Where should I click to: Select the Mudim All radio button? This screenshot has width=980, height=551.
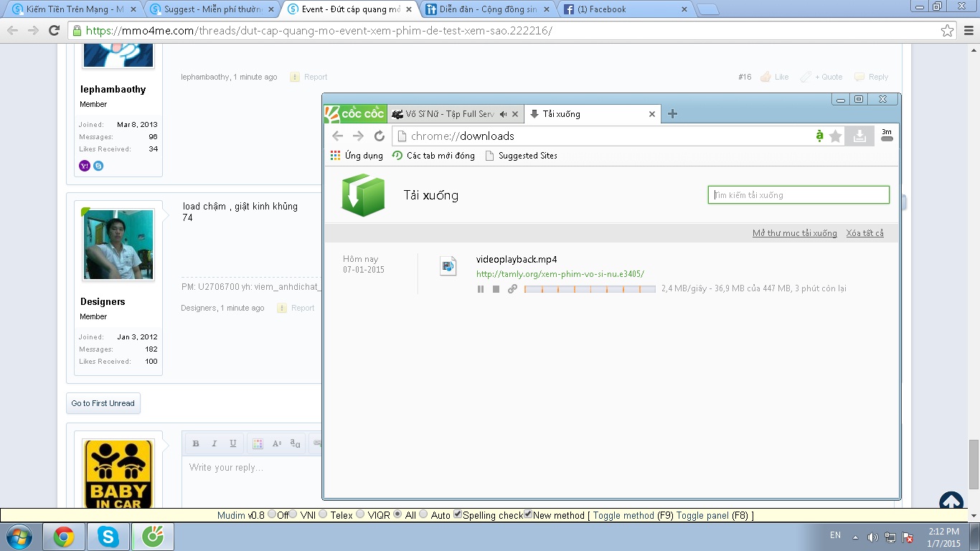(x=398, y=514)
